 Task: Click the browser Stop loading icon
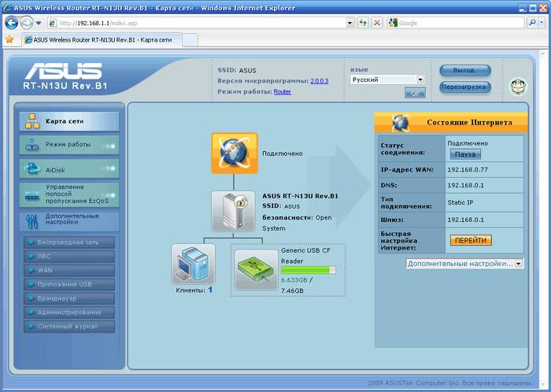click(377, 23)
